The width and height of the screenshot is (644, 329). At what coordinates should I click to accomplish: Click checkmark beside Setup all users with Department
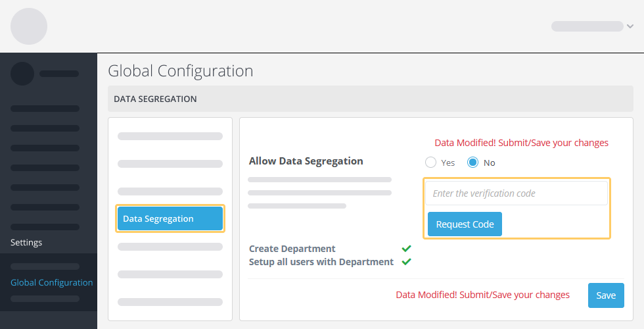point(407,262)
